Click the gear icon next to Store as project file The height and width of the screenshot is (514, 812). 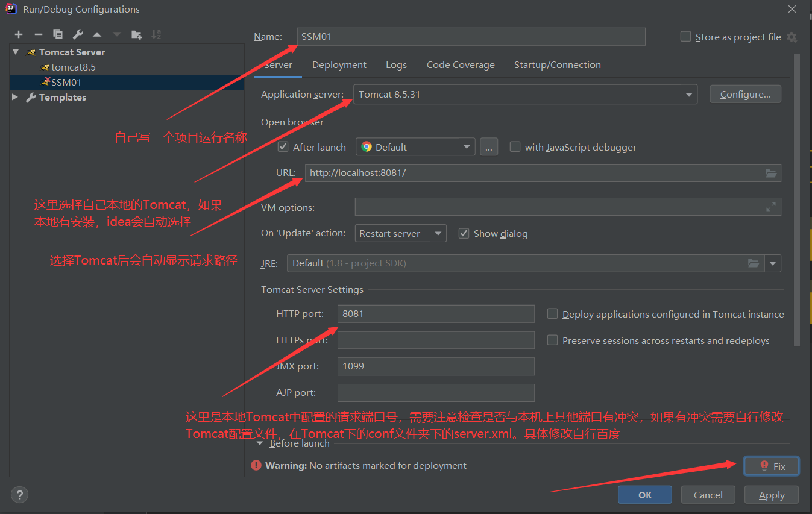click(792, 37)
